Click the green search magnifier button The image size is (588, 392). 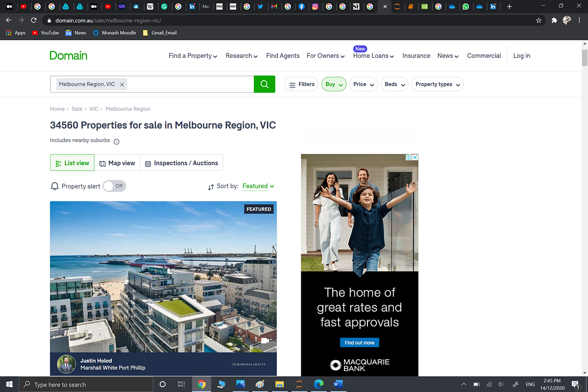[264, 84]
